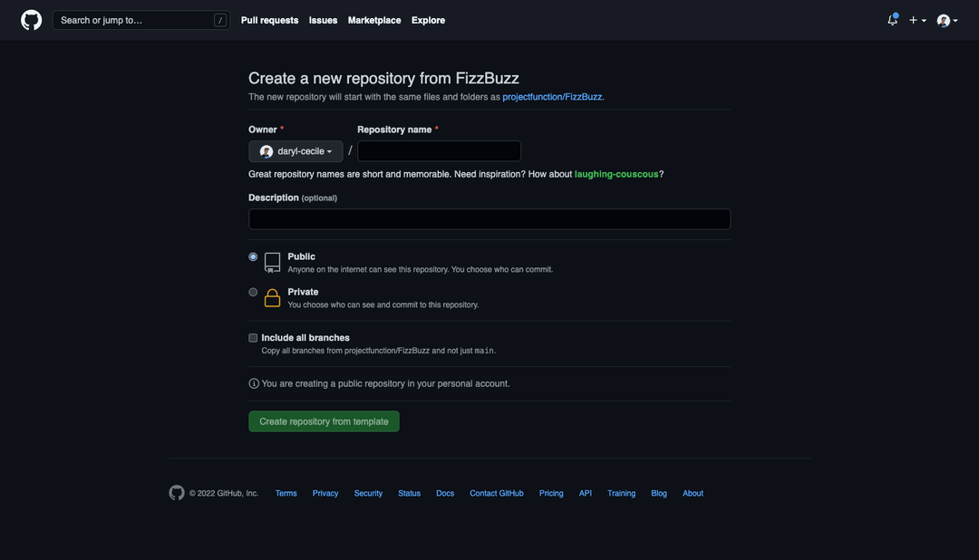
Task: Open the Status footer link
Action: click(x=410, y=493)
